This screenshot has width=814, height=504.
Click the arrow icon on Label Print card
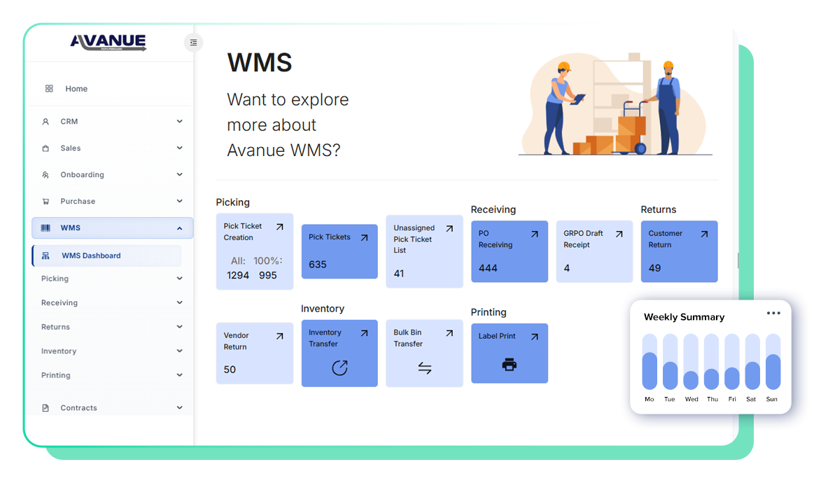[535, 337]
